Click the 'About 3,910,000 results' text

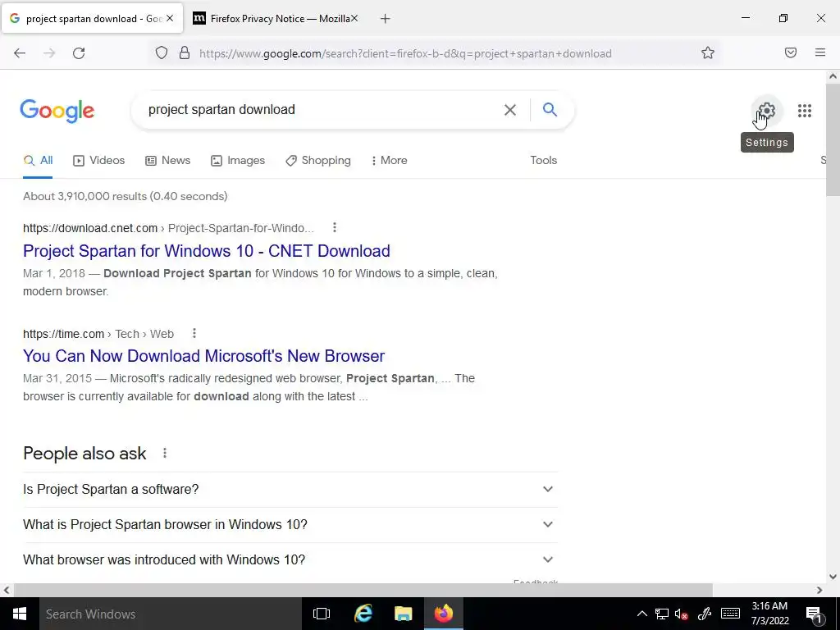(126, 196)
